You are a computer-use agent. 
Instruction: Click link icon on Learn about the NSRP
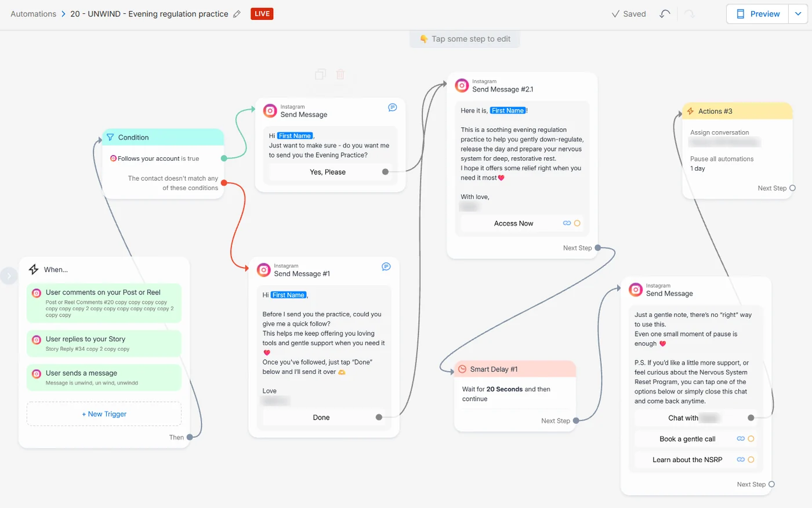pos(741,460)
